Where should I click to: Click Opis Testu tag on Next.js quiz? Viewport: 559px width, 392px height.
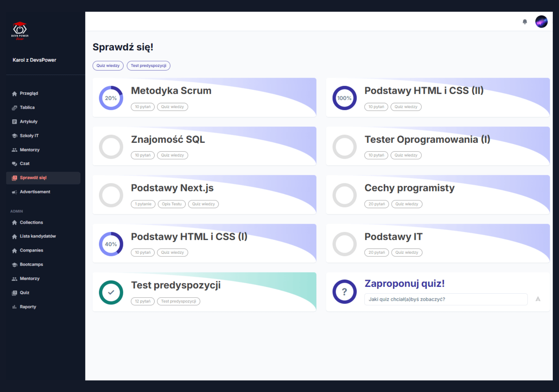tap(172, 204)
